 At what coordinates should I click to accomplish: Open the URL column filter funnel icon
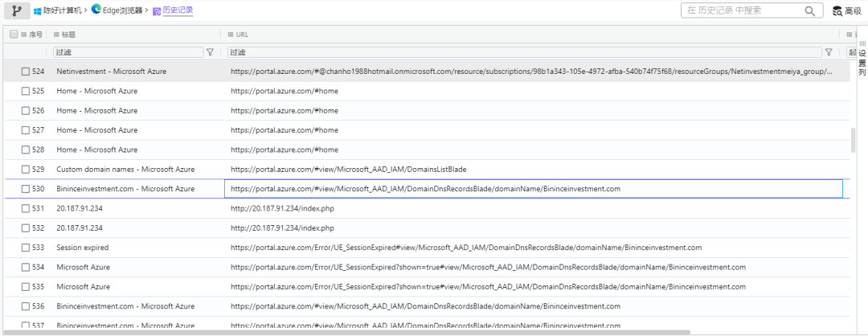(x=829, y=52)
